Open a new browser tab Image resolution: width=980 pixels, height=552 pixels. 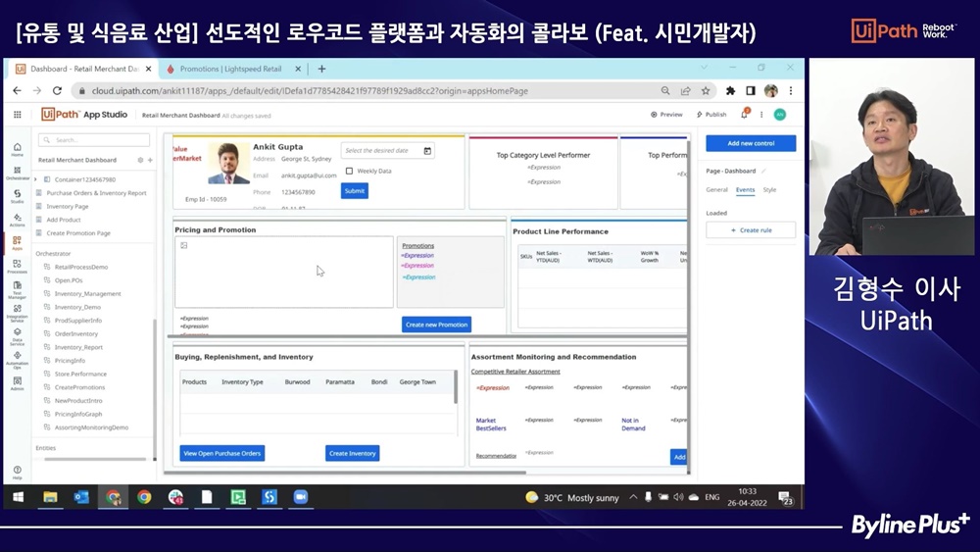point(321,69)
